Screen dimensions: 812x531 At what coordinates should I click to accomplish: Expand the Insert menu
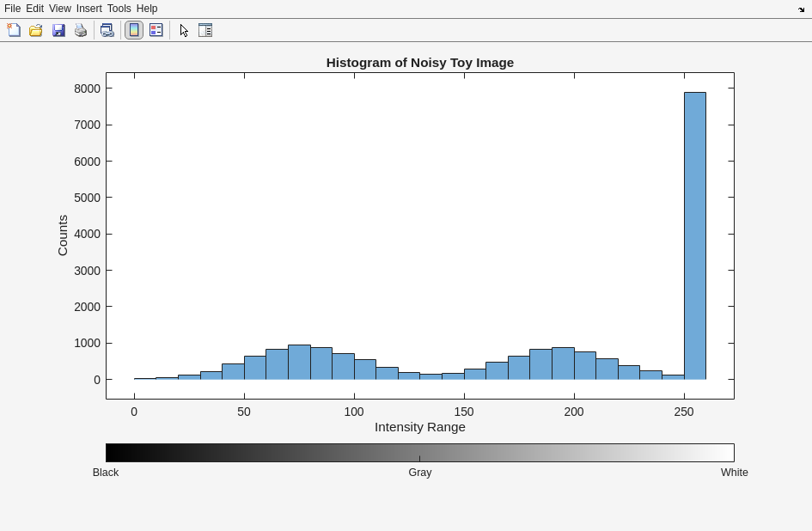tap(89, 9)
